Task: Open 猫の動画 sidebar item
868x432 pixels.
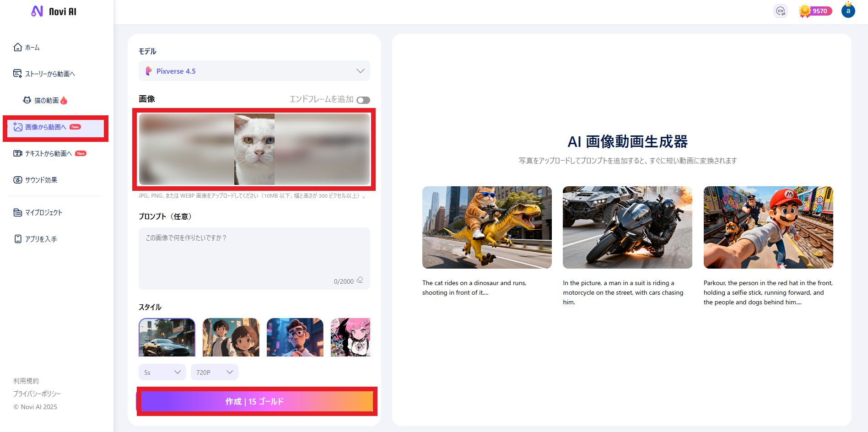Action: click(x=46, y=100)
